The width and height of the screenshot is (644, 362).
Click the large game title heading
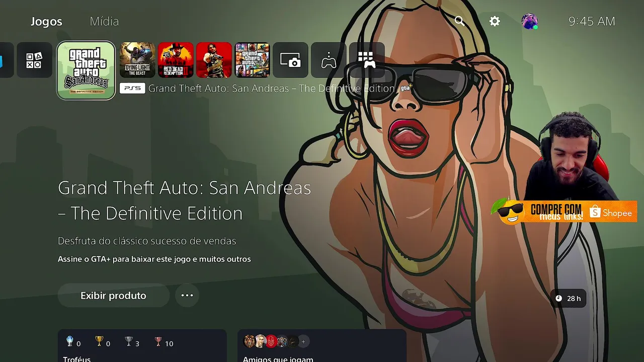click(185, 201)
